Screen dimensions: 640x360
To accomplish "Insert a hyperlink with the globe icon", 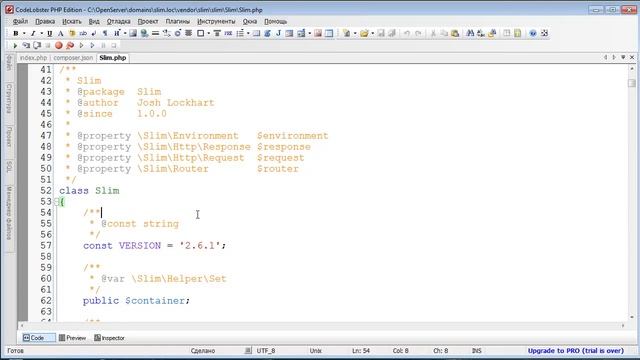I will [x=144, y=33].
